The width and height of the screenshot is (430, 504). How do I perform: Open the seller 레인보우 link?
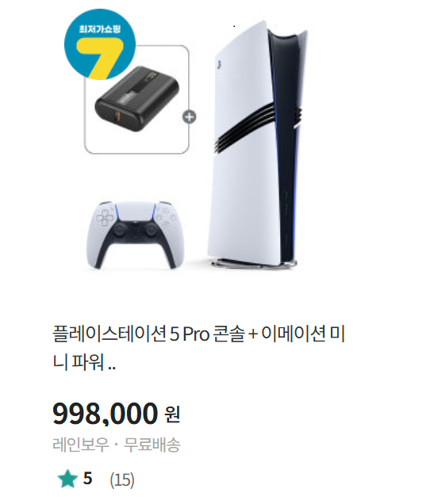(81, 445)
